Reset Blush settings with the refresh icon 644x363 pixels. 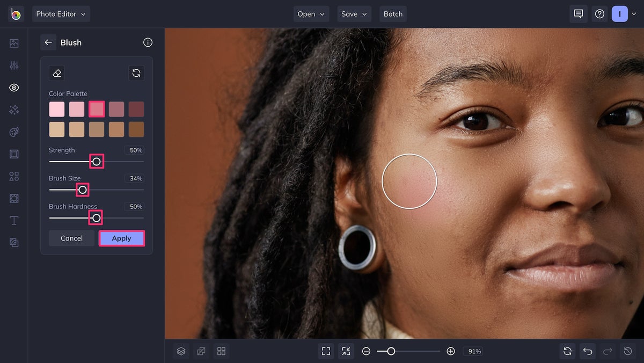pos(136,72)
